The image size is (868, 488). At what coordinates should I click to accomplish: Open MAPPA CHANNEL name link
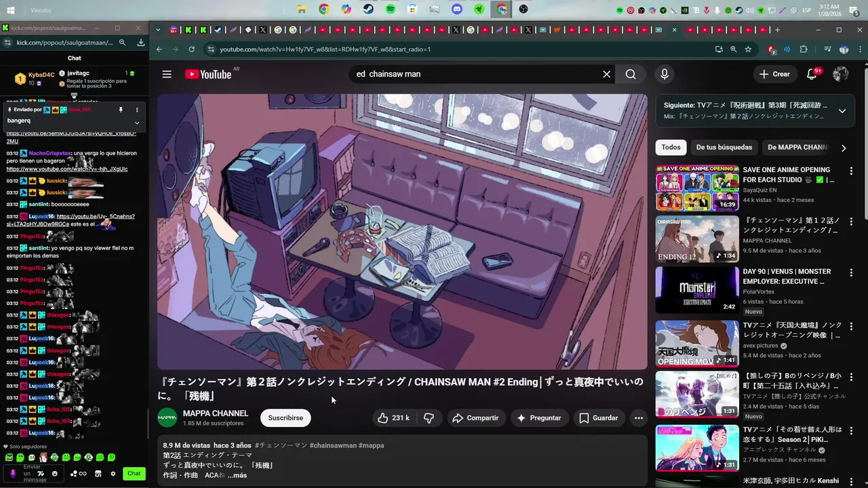point(216,413)
